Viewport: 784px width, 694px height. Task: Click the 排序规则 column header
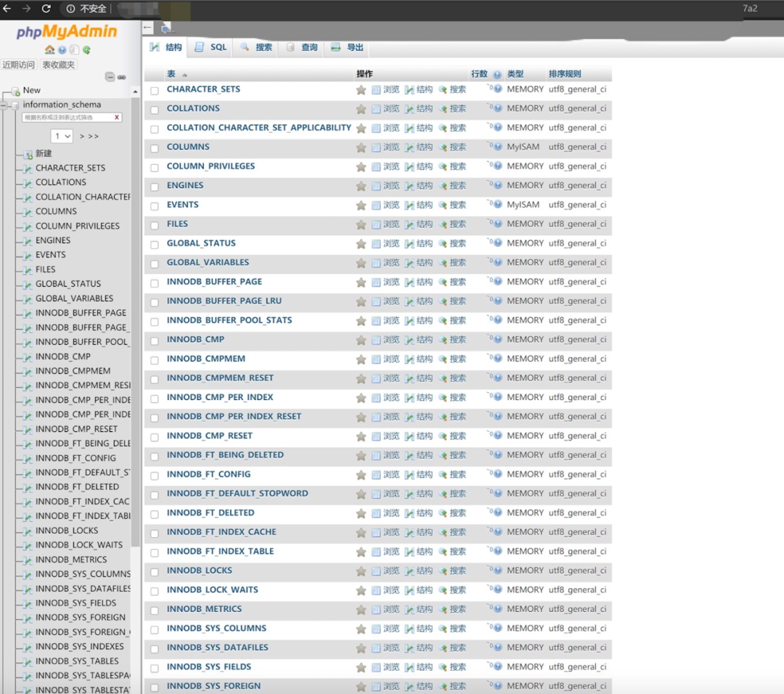coord(565,74)
